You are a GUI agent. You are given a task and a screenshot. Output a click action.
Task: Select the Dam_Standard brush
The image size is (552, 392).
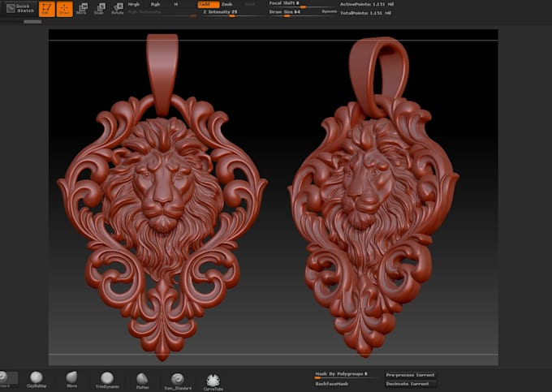pyautogui.click(x=178, y=381)
